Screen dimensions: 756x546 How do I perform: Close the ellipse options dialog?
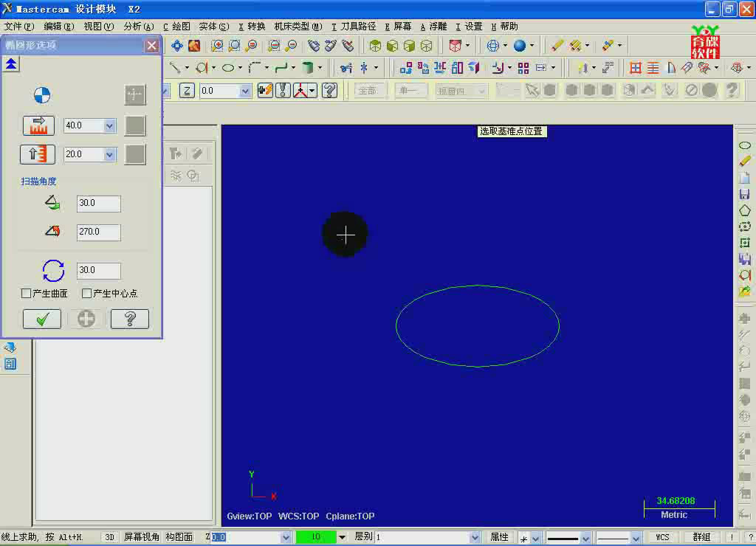[152, 45]
